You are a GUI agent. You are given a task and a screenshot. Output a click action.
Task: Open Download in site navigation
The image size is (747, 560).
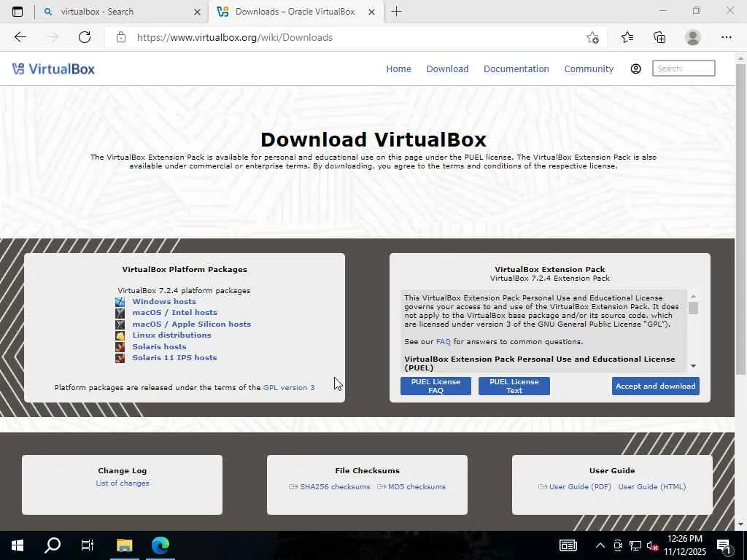(x=447, y=69)
